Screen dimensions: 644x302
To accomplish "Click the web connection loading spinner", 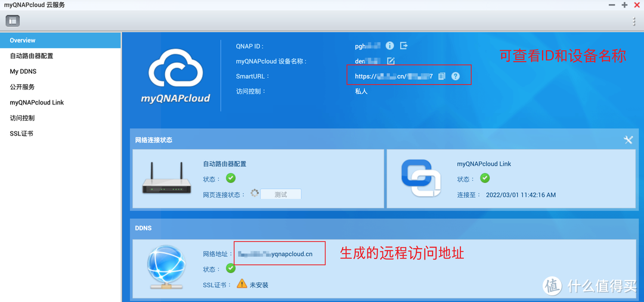I will coord(255,193).
